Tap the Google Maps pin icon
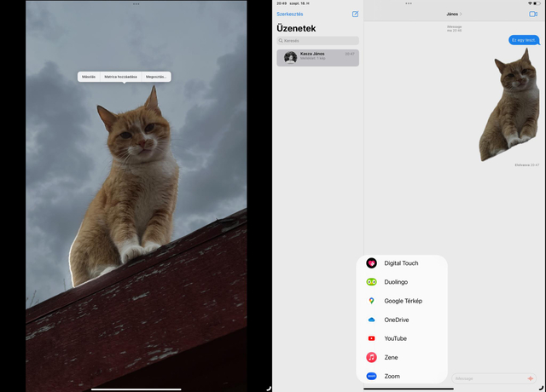546x392 pixels. coord(372,301)
